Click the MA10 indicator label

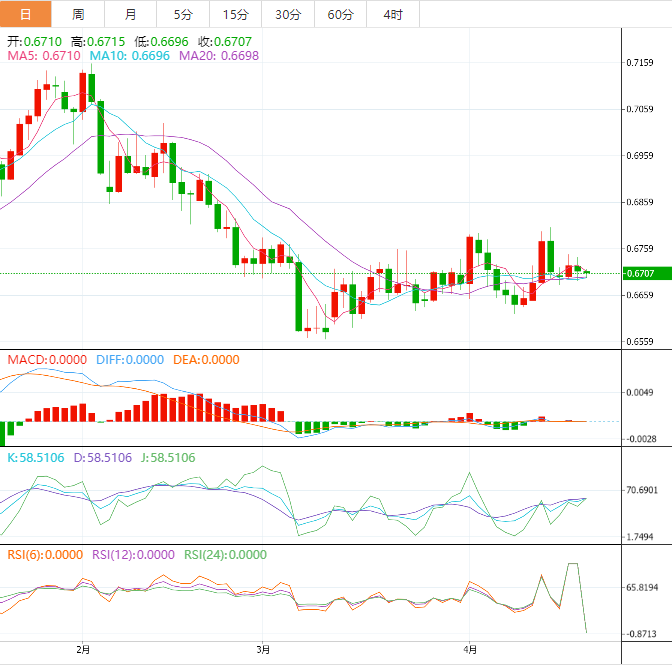pos(130,57)
